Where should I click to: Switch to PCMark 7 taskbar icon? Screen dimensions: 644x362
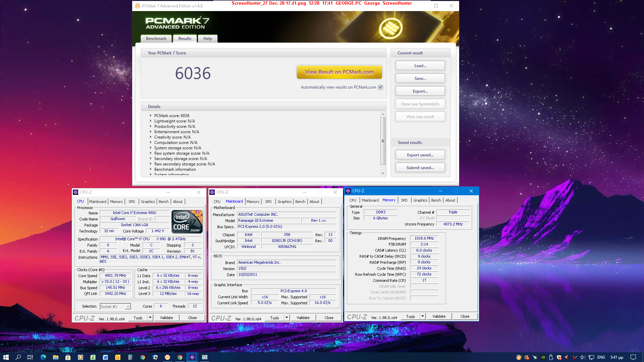point(167,357)
